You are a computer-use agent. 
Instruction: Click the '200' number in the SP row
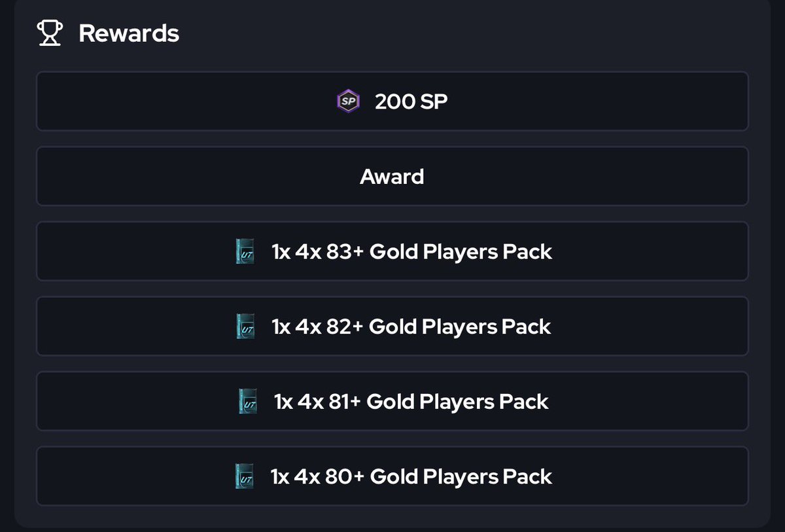pyautogui.click(x=393, y=101)
